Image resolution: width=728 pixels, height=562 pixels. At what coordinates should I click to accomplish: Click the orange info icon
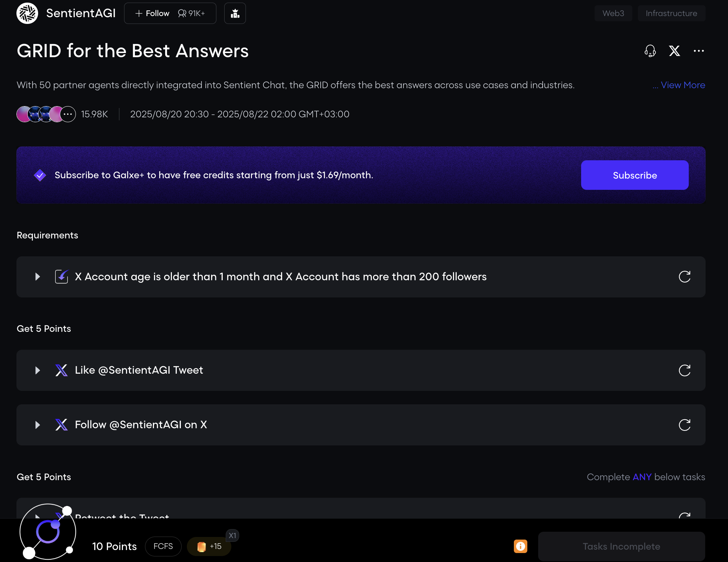click(x=520, y=546)
